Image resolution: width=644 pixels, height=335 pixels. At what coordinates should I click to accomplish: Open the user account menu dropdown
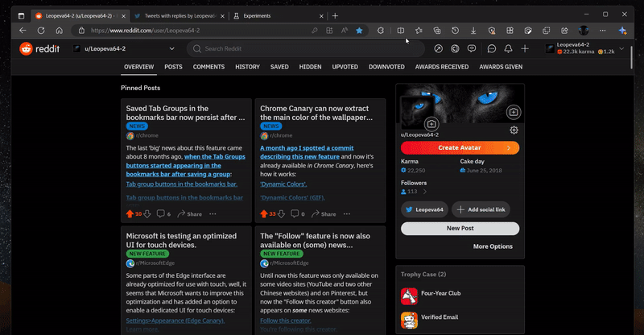(x=622, y=49)
